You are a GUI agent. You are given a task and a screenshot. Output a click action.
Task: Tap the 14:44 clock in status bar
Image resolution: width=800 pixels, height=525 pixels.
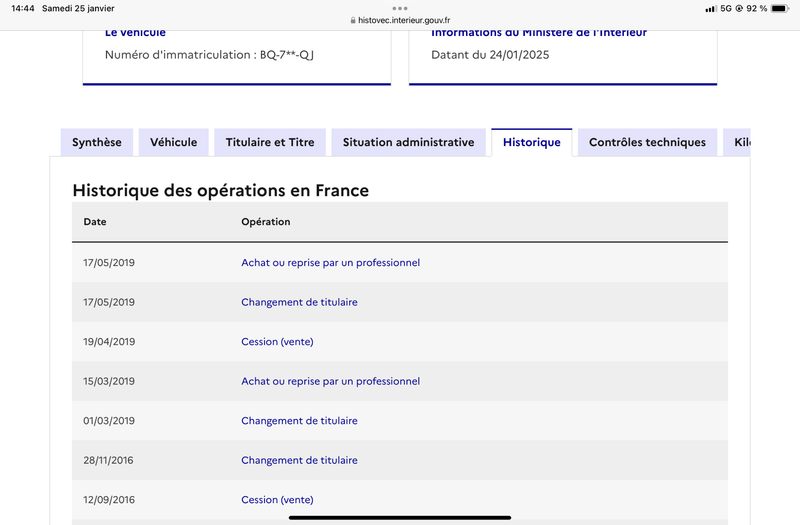click(23, 8)
